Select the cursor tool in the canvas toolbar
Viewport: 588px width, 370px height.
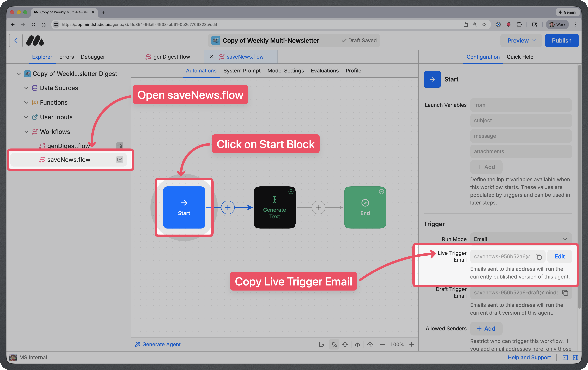tap(334, 344)
